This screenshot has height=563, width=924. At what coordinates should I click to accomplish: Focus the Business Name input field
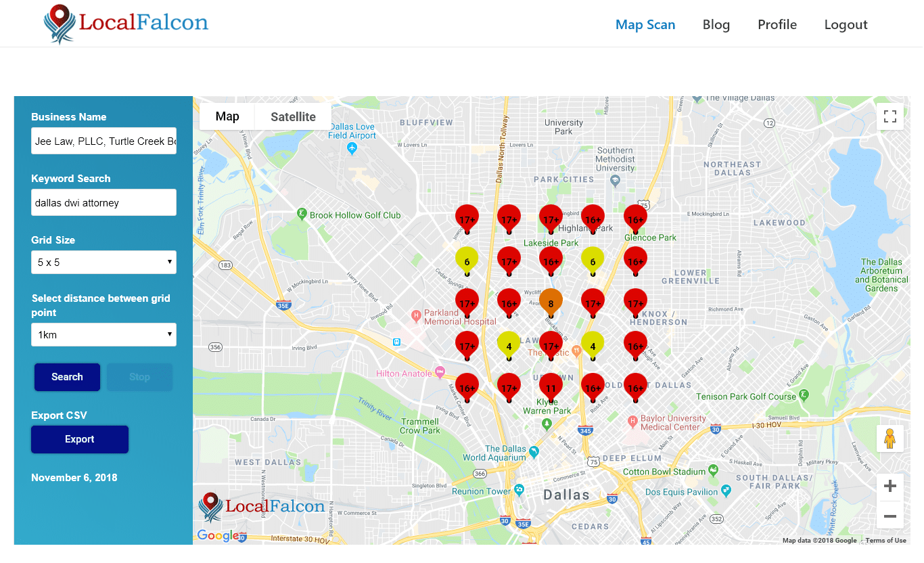(103, 141)
